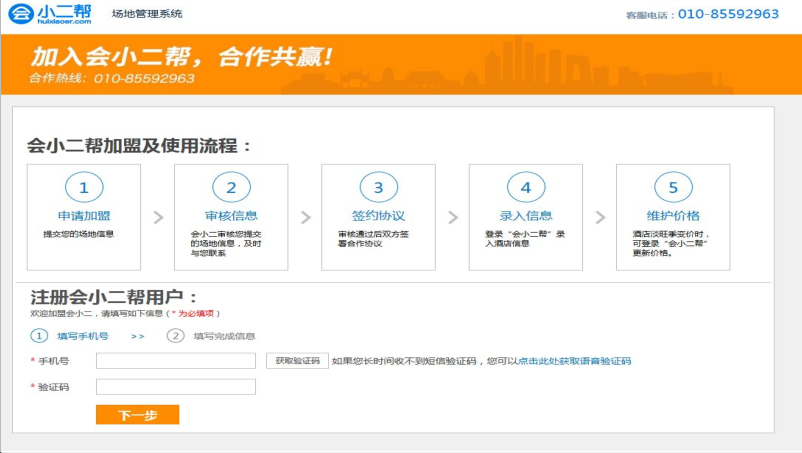Click the 申请加盟 step title
This screenshot has width=802, height=453.
(x=84, y=216)
